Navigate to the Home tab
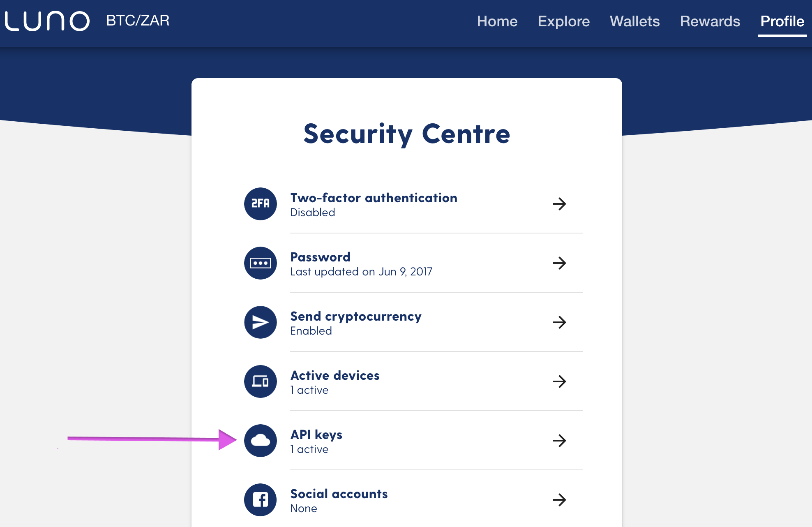 click(496, 21)
